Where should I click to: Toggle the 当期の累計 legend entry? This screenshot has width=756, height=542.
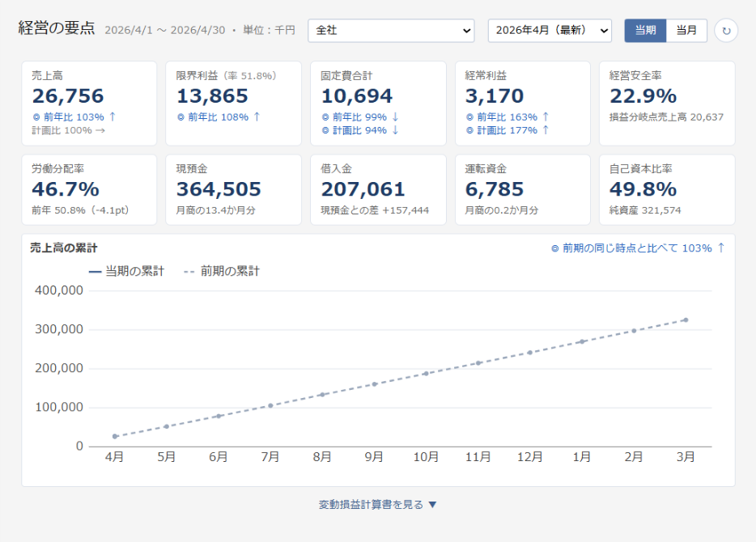pos(127,271)
